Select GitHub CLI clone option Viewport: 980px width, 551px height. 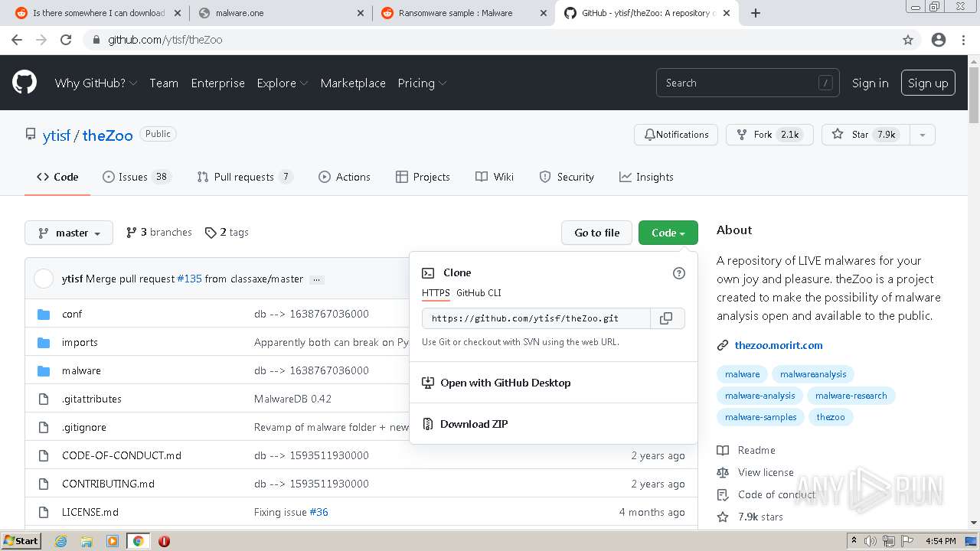479,293
